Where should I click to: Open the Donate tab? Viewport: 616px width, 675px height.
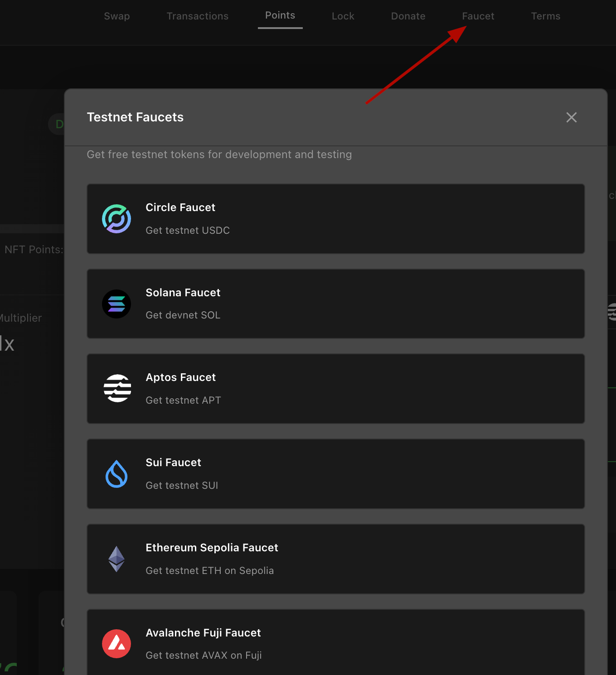[x=408, y=16]
